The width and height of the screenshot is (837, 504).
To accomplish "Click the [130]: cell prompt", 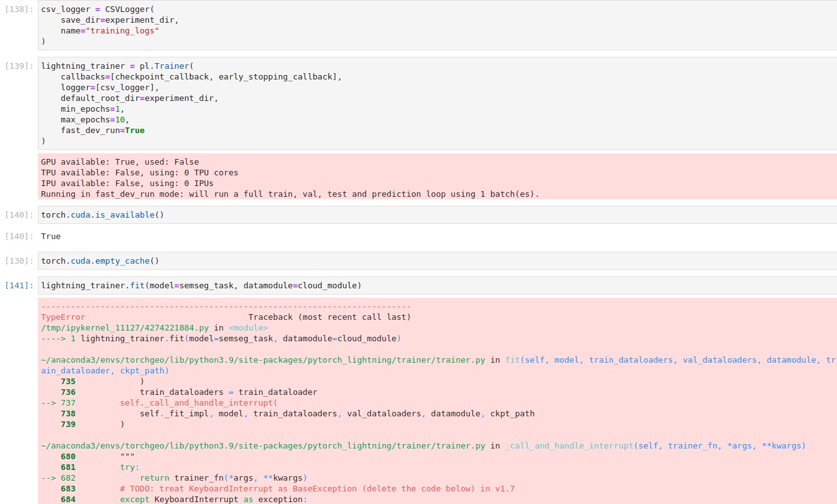I will tap(20, 261).
